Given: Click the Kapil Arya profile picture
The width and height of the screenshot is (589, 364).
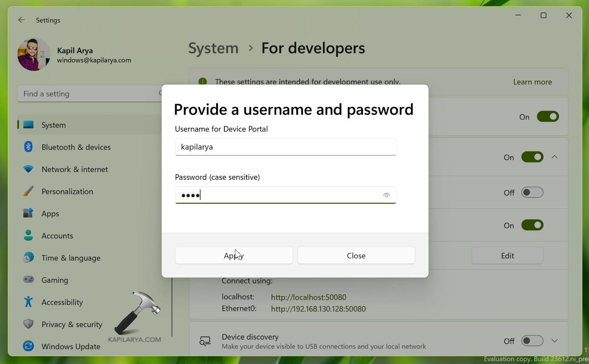Looking at the screenshot, I should (x=34, y=55).
